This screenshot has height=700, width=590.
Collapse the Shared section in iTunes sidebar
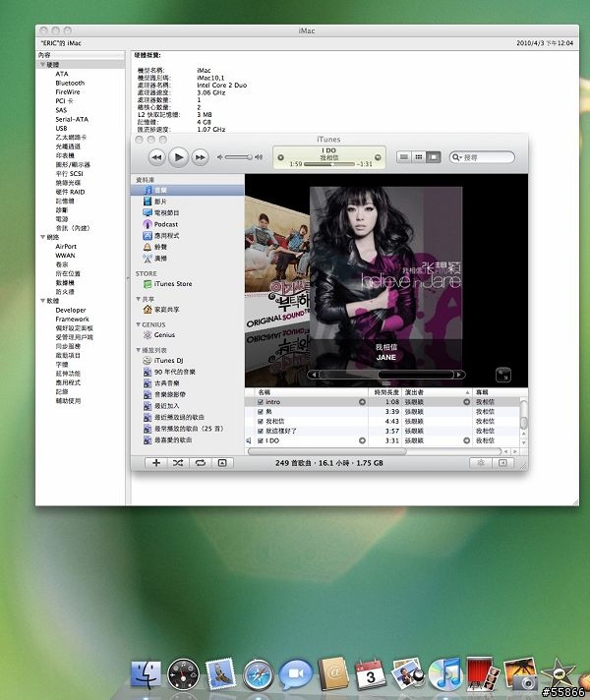click(x=138, y=299)
